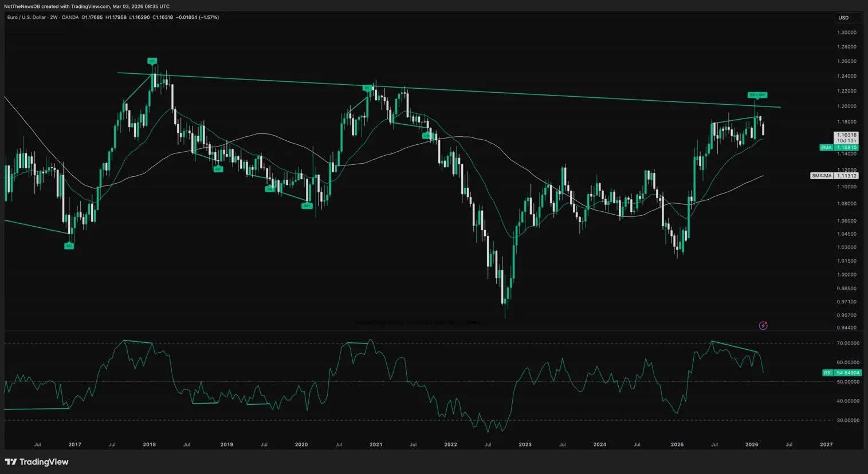Click the current price label 1.16318
868x474 pixels.
[846, 135]
